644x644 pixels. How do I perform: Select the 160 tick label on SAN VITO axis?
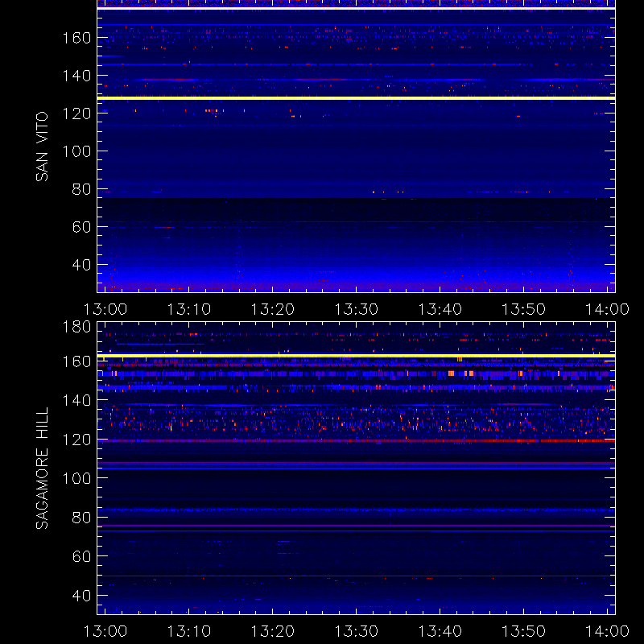(x=76, y=38)
